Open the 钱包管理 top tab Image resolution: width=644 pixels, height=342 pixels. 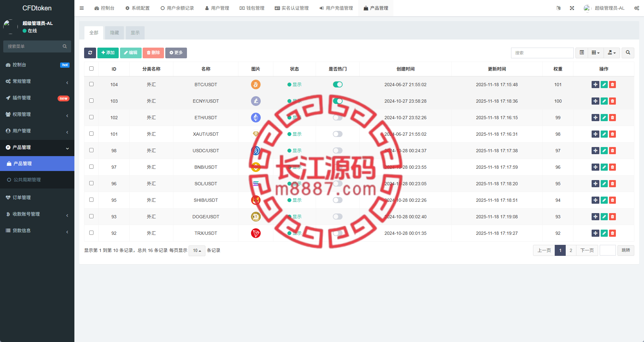tap(252, 8)
